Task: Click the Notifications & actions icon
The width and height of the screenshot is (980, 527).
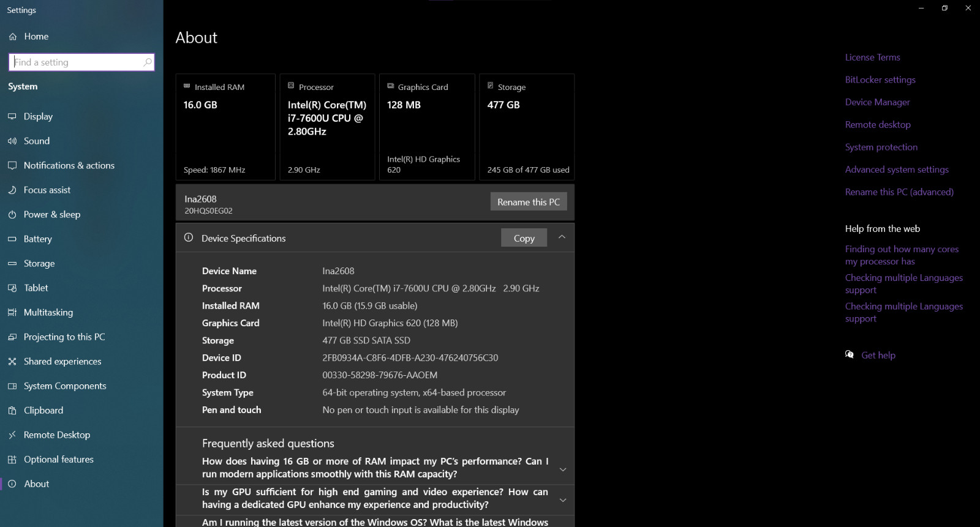Action: (x=12, y=165)
